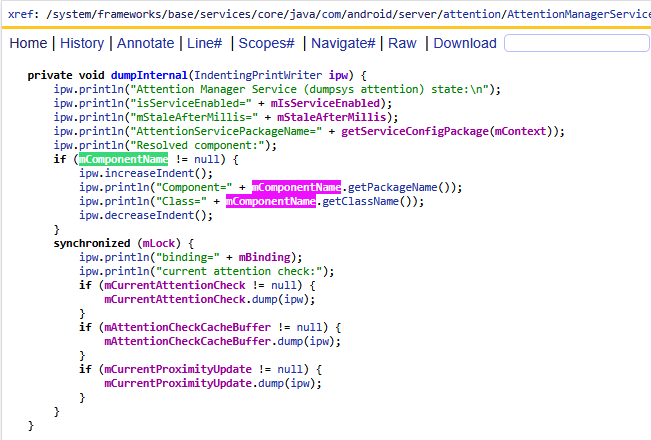651x440 pixels.
Task: Click mLock in synchronized statement
Action: pos(159,243)
